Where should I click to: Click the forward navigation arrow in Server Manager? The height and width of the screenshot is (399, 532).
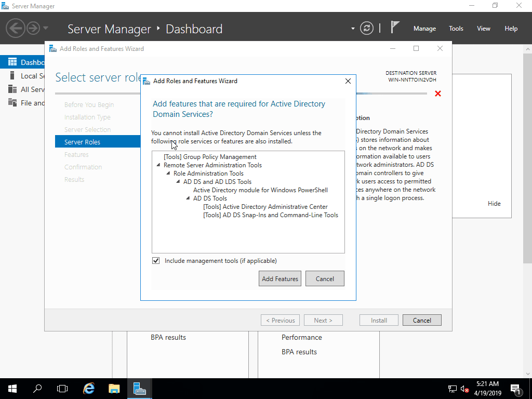coord(33,28)
